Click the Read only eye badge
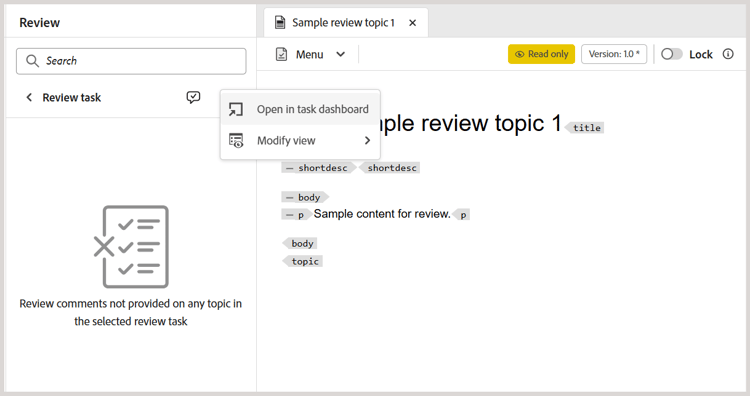This screenshot has height=396, width=750. pyautogui.click(x=541, y=54)
